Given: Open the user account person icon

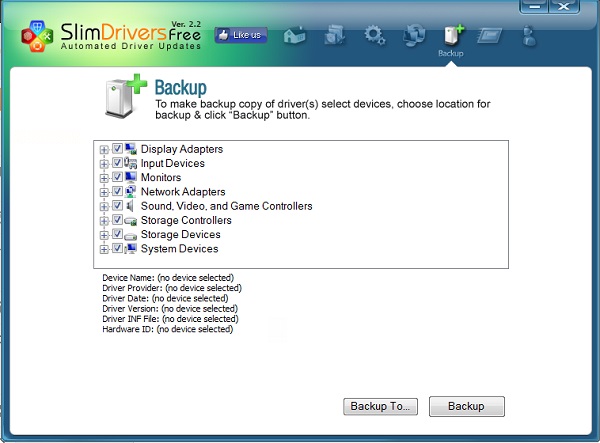Looking at the screenshot, I should (x=529, y=36).
